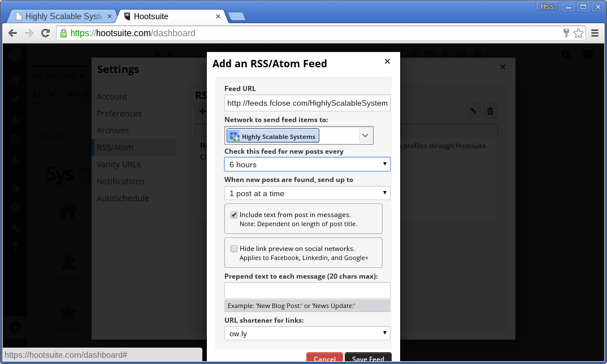The width and height of the screenshot is (607, 364).
Task: Click the Cancel button in feed dialog
Action: pyautogui.click(x=324, y=358)
